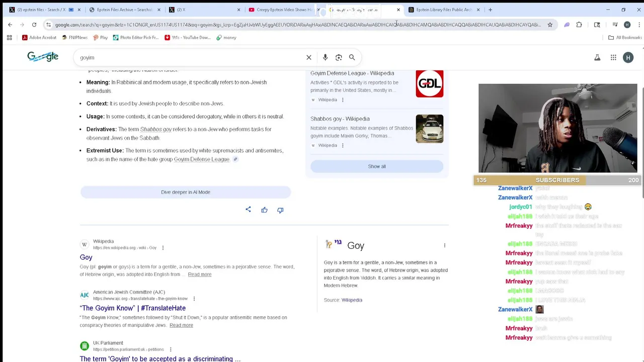Open "The Goyim Know" TranslateHate result

pos(132,308)
